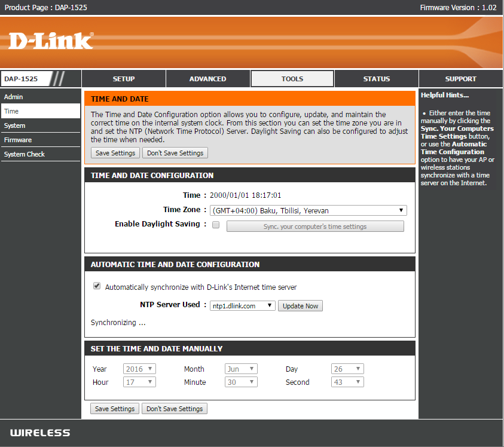Click the TIME AND DATE CONFIGURATION heading

pos(152,176)
